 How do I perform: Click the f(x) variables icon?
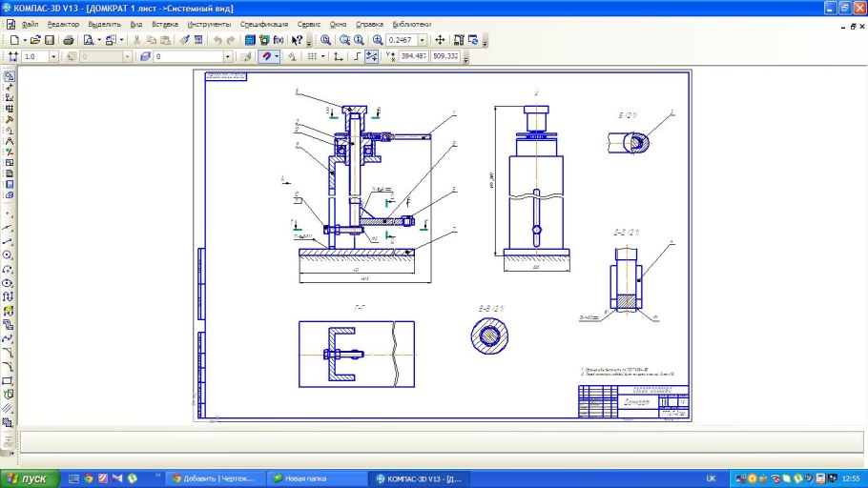pos(279,40)
